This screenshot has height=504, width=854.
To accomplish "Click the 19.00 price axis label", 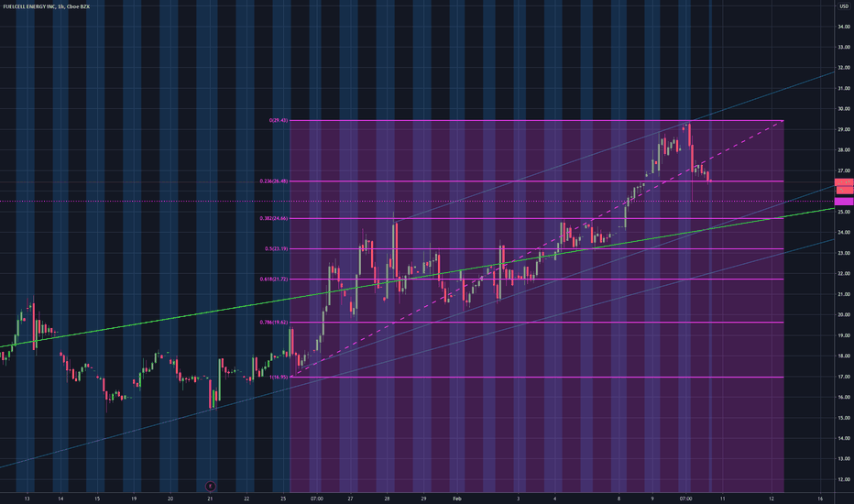I will tap(844, 335).
